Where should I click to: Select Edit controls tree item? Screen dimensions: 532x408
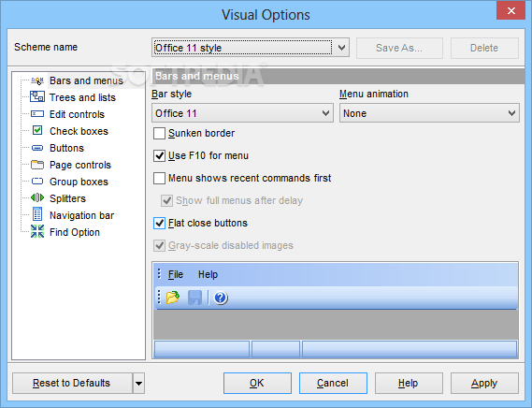pyautogui.click(x=77, y=114)
